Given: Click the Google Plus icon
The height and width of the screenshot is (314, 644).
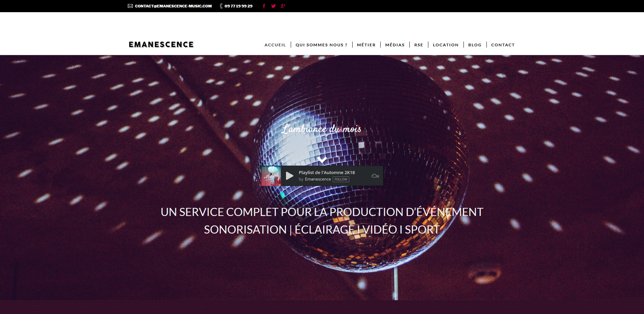Looking at the screenshot, I should point(283,6).
